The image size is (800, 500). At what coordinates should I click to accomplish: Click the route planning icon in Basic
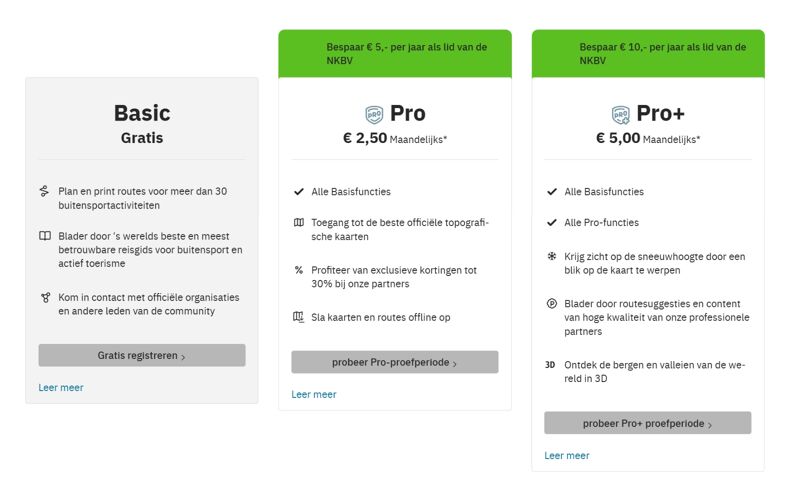coord(45,191)
